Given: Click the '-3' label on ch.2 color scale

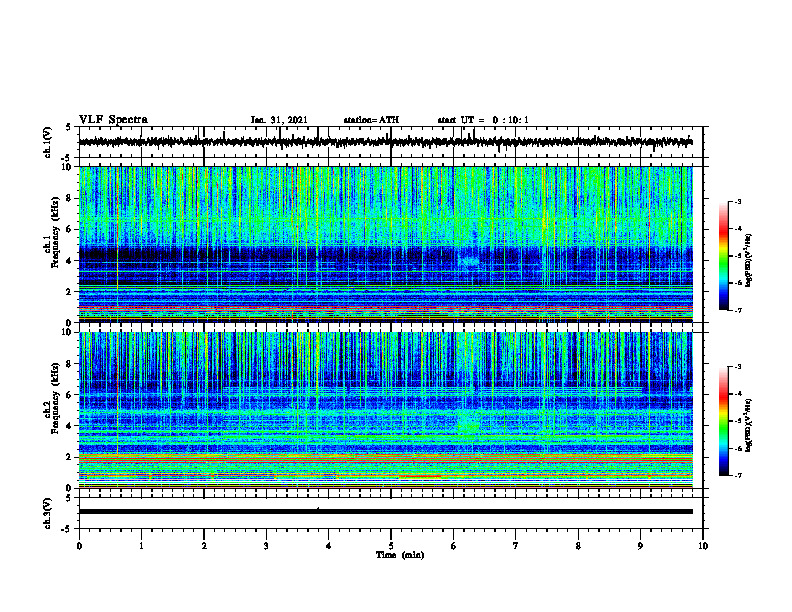Looking at the screenshot, I should click(x=738, y=367).
